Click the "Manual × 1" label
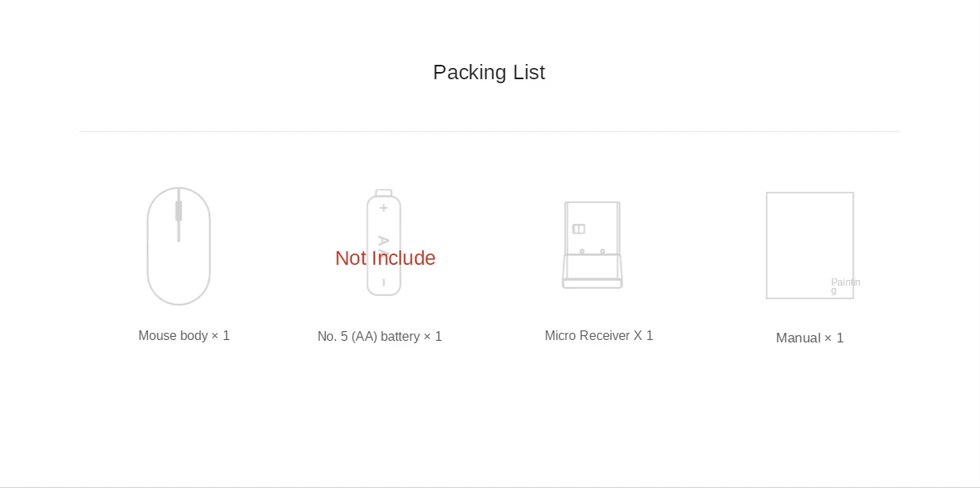 (x=810, y=338)
